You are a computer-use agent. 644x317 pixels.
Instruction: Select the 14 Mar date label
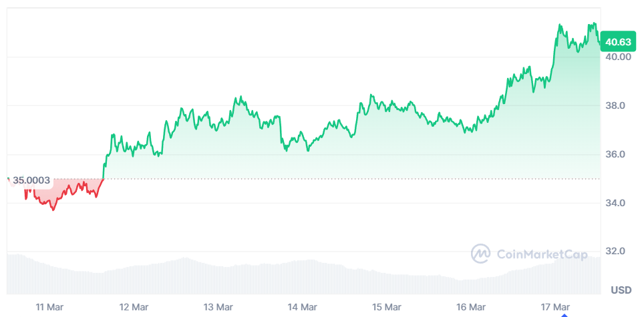pos(302,307)
